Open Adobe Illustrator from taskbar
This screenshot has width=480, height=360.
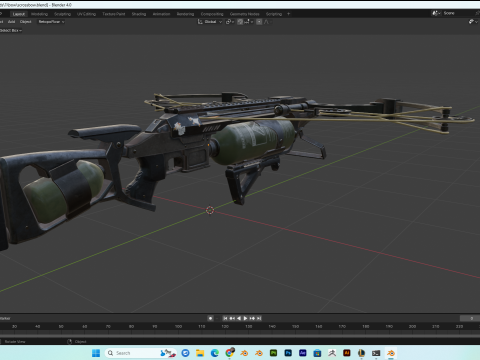click(x=347, y=353)
